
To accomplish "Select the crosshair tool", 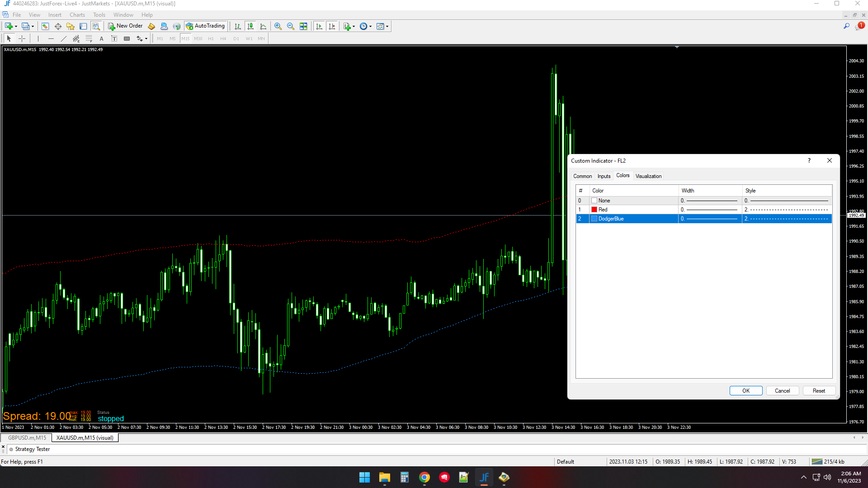I will [x=22, y=39].
